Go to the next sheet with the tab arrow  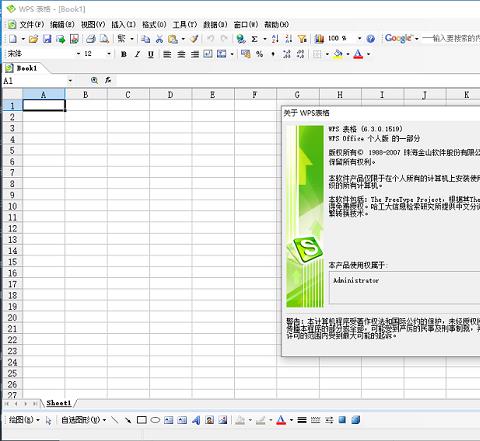tap(26, 404)
